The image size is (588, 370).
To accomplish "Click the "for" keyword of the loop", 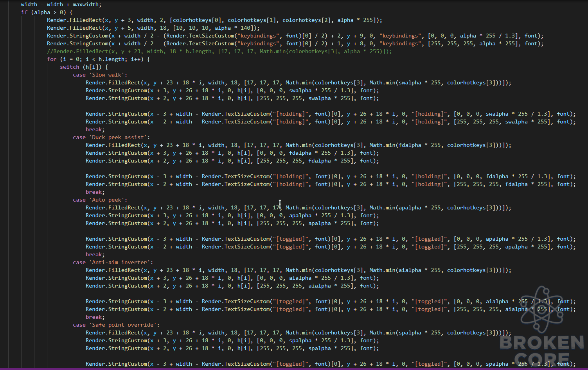I will (52, 59).
